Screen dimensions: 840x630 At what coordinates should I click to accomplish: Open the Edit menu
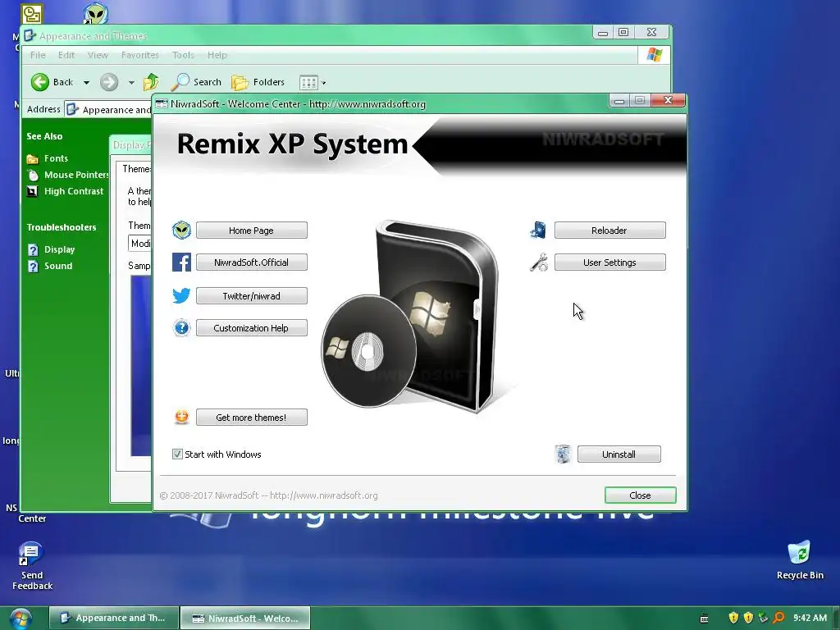point(66,55)
